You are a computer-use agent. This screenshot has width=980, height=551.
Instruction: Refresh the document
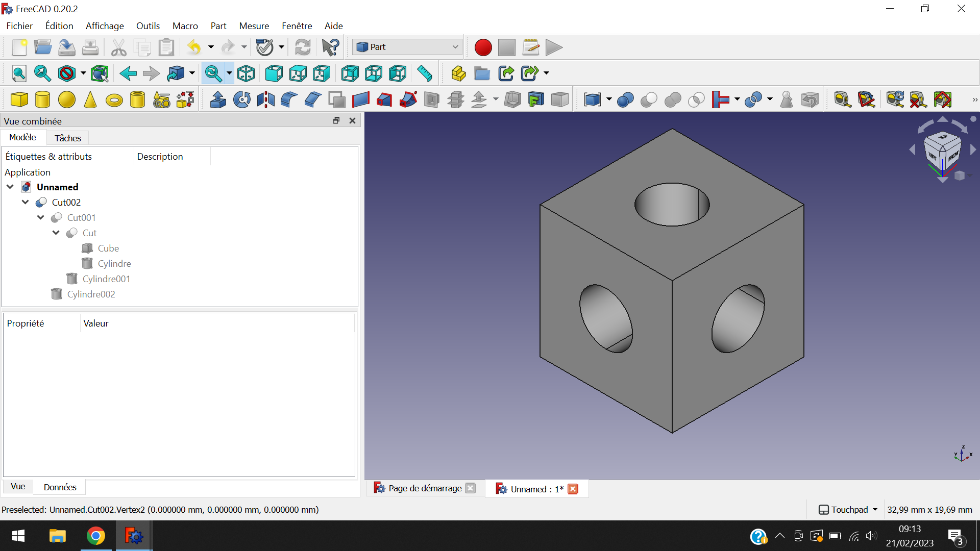303,47
